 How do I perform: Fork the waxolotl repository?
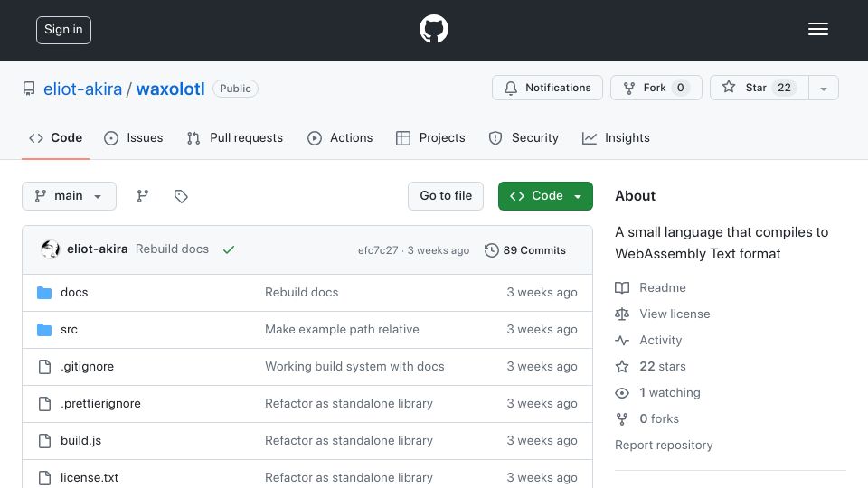pos(656,88)
